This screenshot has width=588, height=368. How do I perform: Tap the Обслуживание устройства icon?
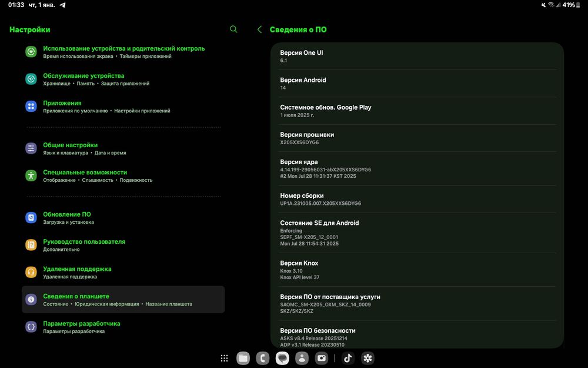pyautogui.click(x=31, y=79)
